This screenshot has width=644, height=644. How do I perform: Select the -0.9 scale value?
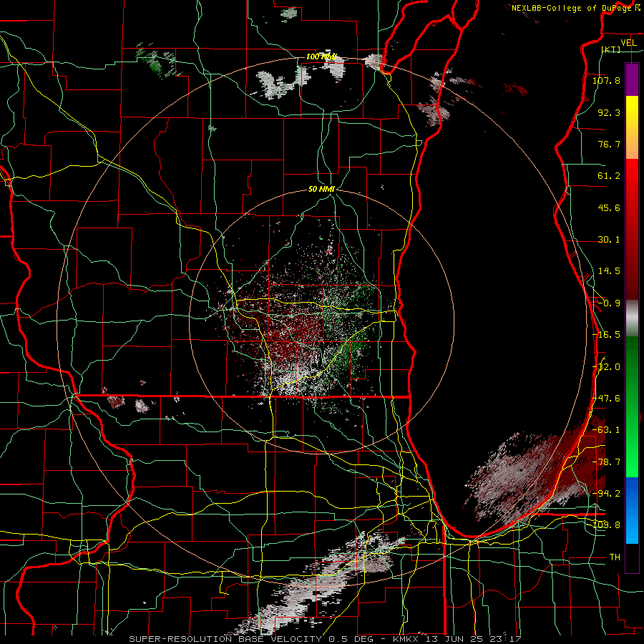coord(609,303)
